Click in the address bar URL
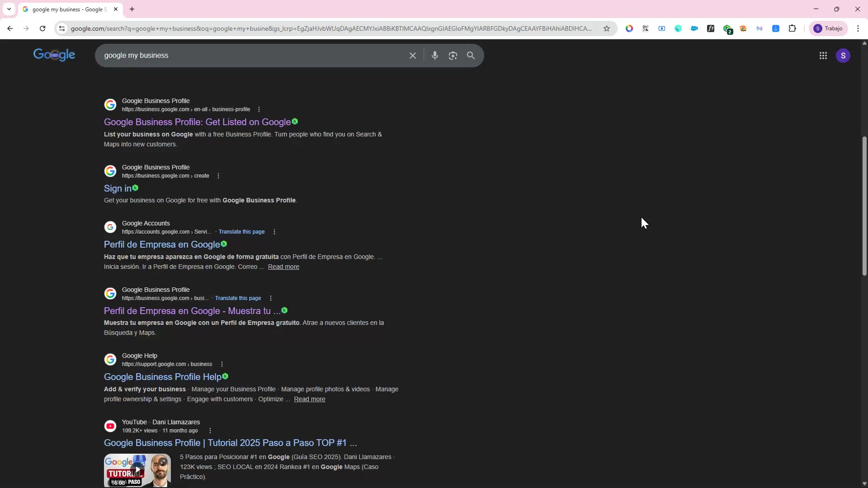 point(331,28)
